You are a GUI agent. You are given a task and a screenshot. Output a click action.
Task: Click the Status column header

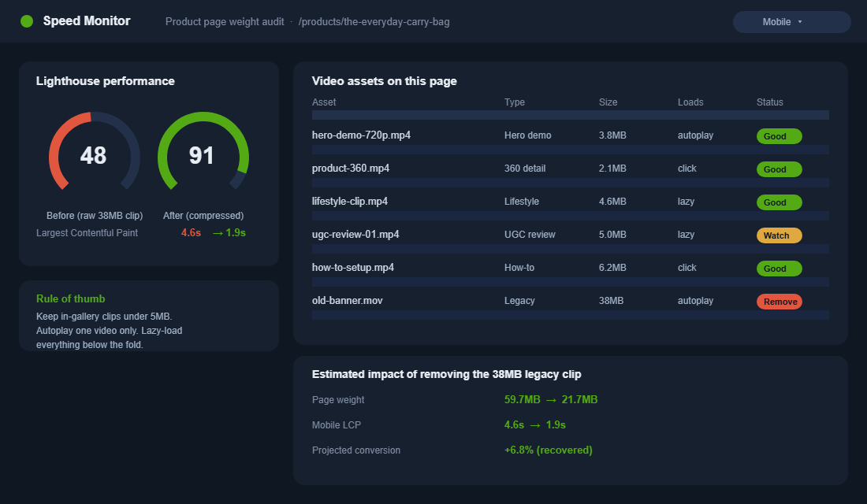(x=770, y=102)
